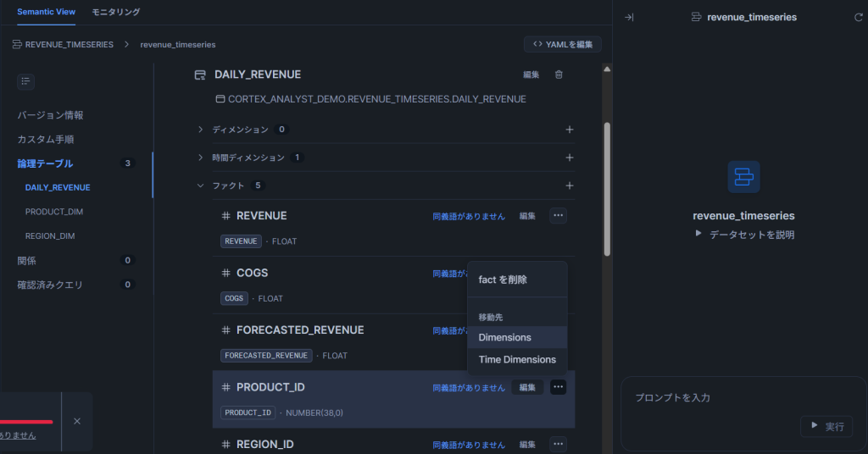Click the vertical scrollbar thumb

pos(607,189)
